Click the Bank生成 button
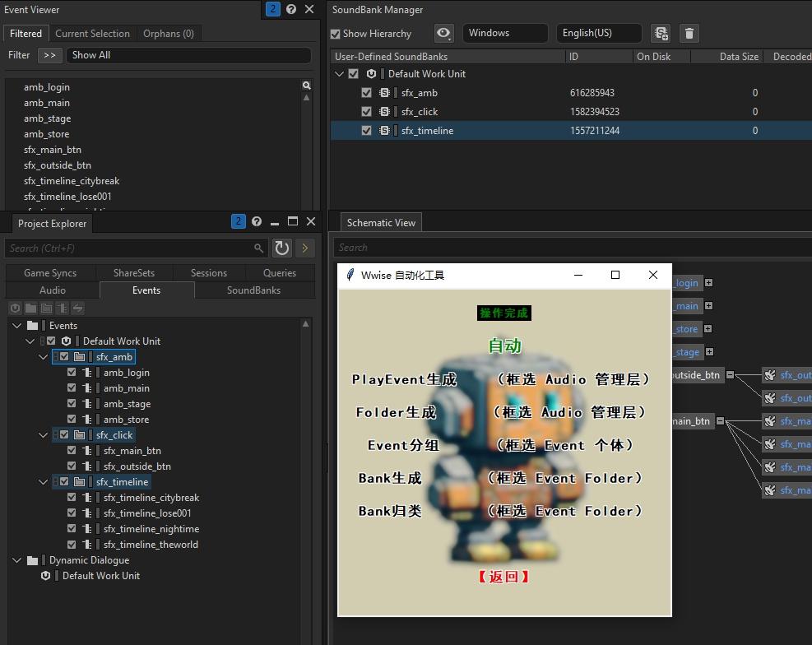The height and width of the screenshot is (645, 812). click(390, 478)
